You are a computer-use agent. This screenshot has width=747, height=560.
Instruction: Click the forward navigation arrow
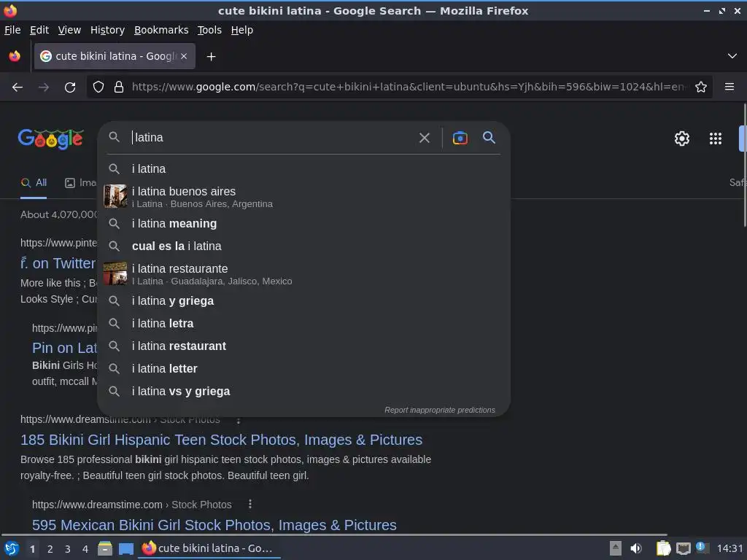[44, 87]
